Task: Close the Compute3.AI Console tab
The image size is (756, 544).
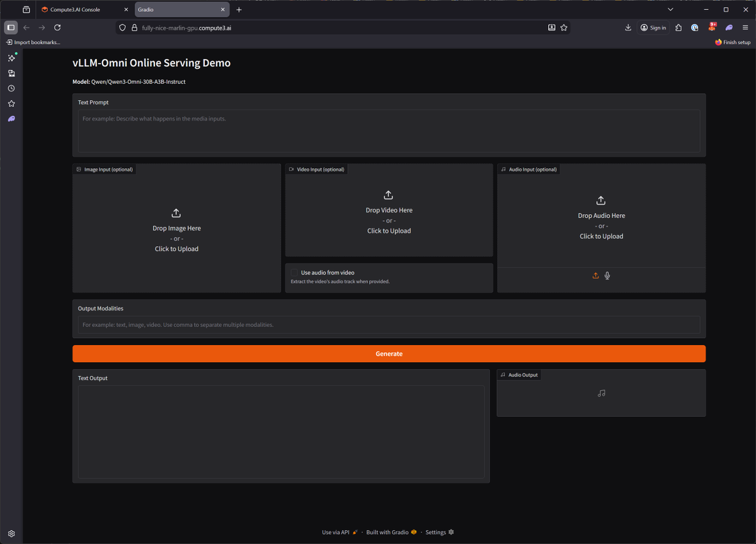Action: (125, 9)
